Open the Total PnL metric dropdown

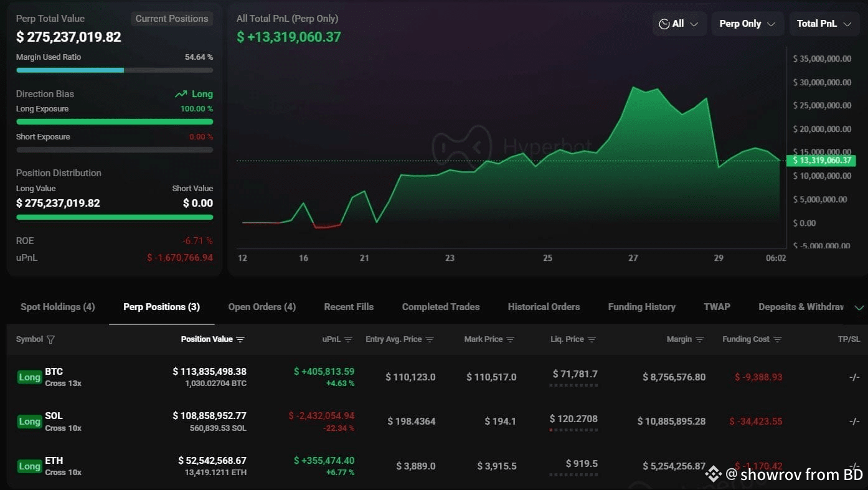pyautogui.click(x=824, y=24)
